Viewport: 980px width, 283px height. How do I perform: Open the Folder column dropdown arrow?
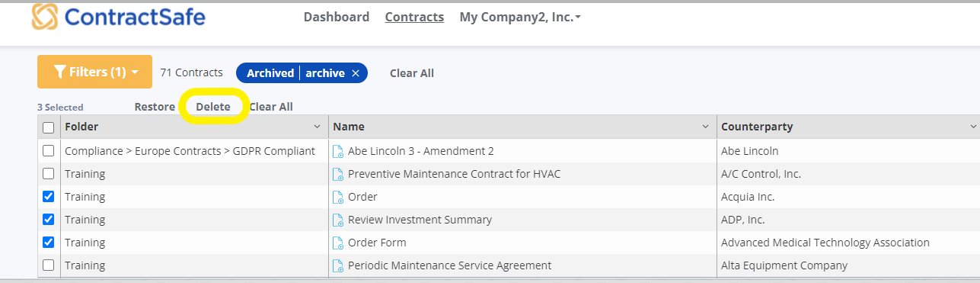tap(318, 127)
